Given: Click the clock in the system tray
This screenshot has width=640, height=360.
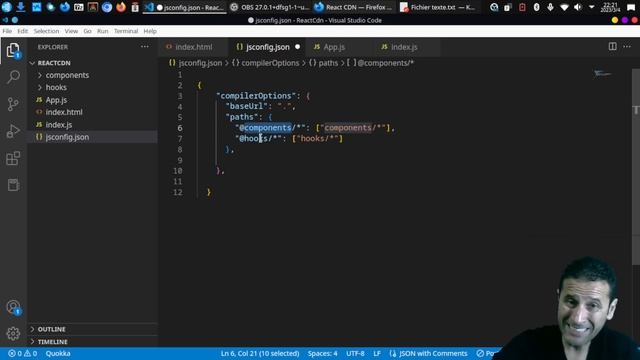Looking at the screenshot, I should click(x=611, y=7).
